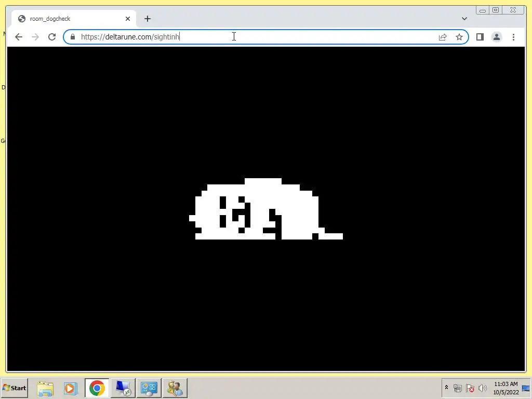Open a new browser tab

[x=147, y=19]
